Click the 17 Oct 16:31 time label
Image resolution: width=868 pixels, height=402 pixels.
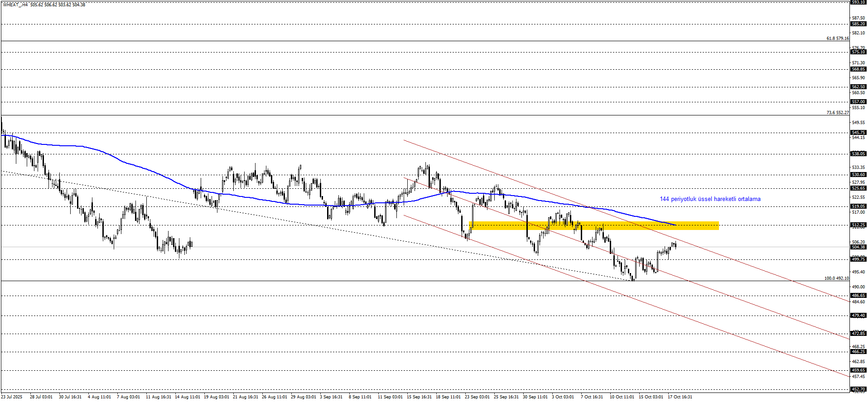click(680, 397)
